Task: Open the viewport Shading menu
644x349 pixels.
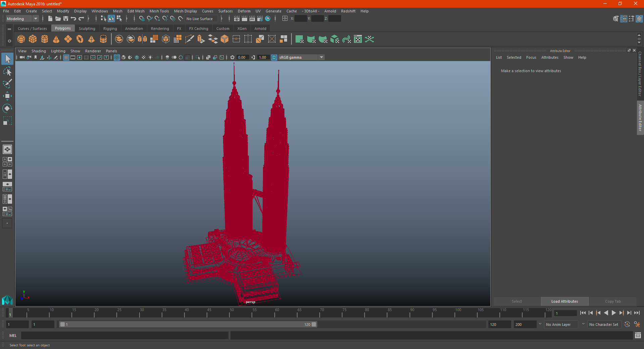Action: 39,51
